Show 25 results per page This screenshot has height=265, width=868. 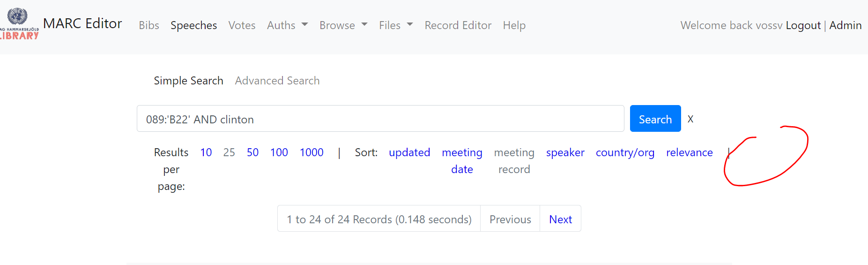[229, 152]
